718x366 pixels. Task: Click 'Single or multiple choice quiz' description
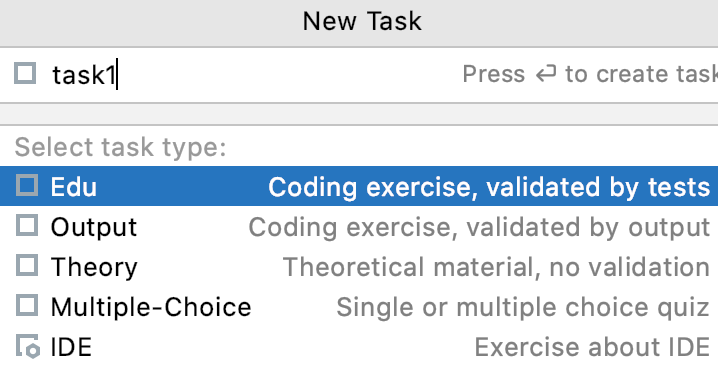pos(523,306)
